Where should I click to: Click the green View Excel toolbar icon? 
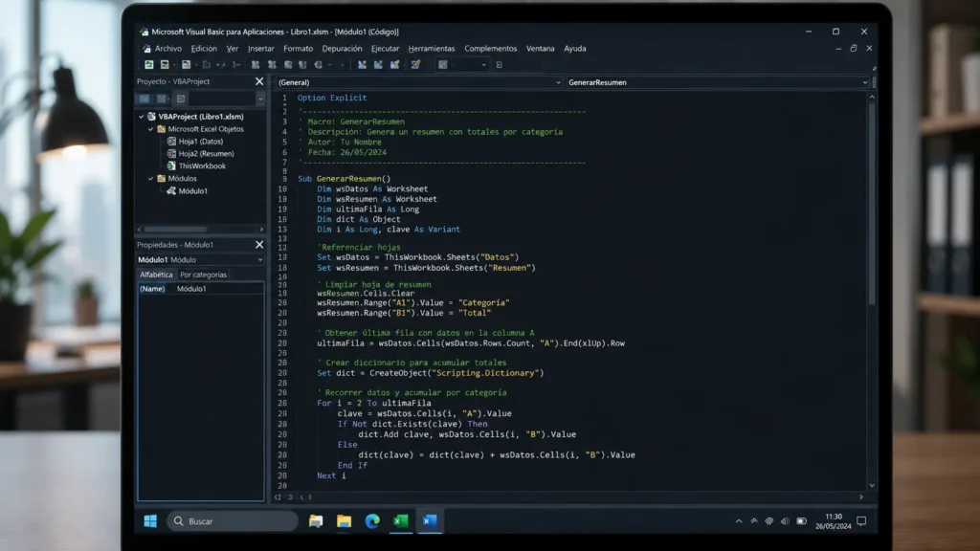pos(148,64)
